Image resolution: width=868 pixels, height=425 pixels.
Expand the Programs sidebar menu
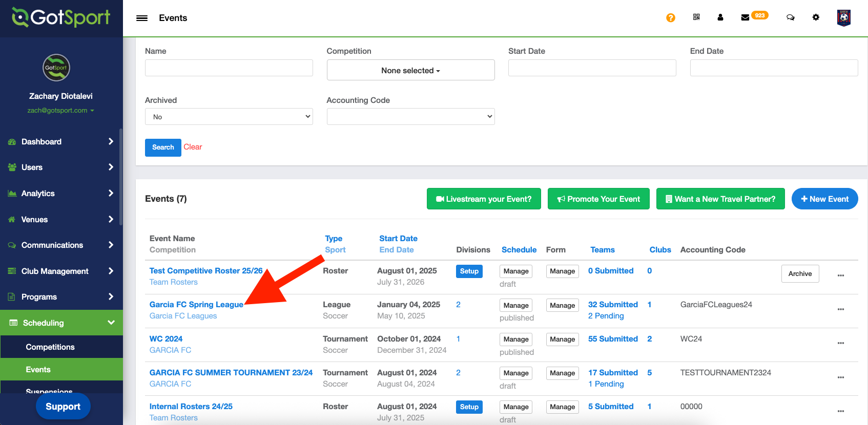coord(61,297)
